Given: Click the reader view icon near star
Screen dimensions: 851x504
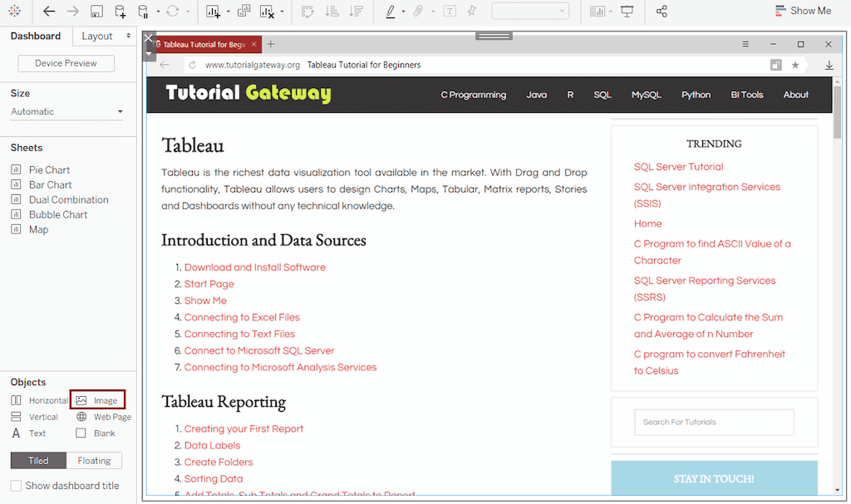Looking at the screenshot, I should coord(776,65).
